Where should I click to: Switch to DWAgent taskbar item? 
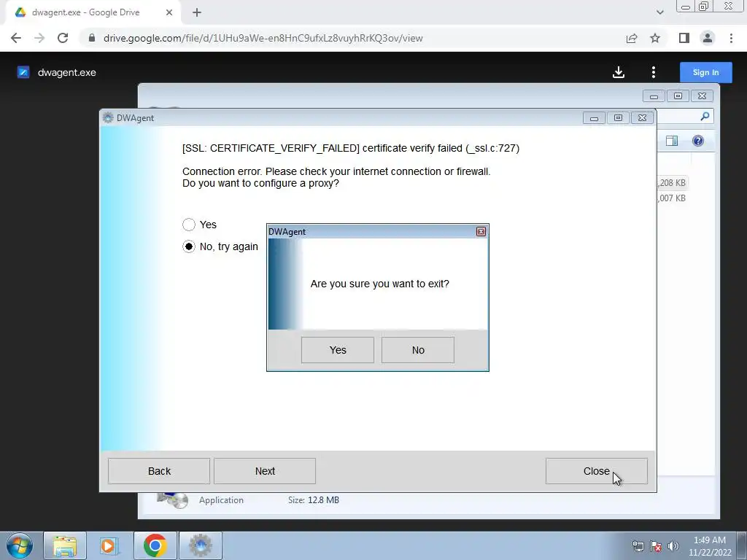201,545
